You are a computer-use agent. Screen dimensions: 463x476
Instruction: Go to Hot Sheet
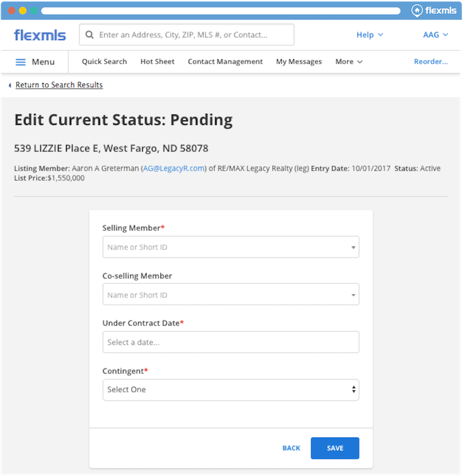tap(157, 62)
